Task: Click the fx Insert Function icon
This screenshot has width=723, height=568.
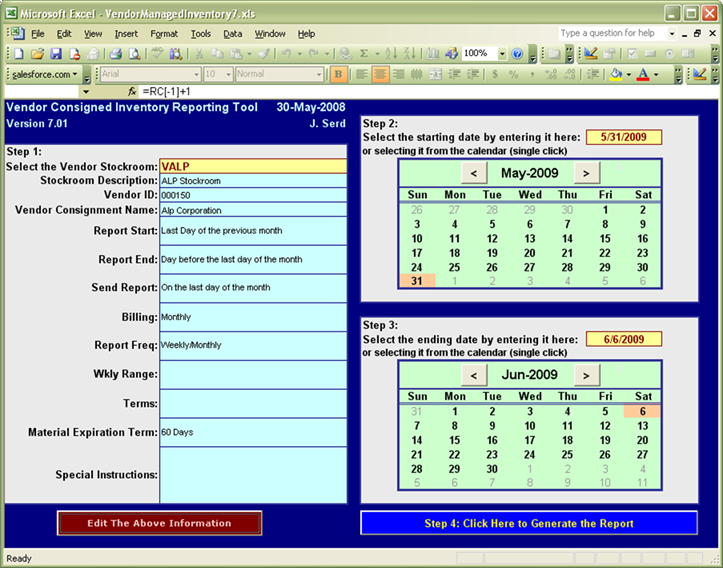Action: point(132,92)
